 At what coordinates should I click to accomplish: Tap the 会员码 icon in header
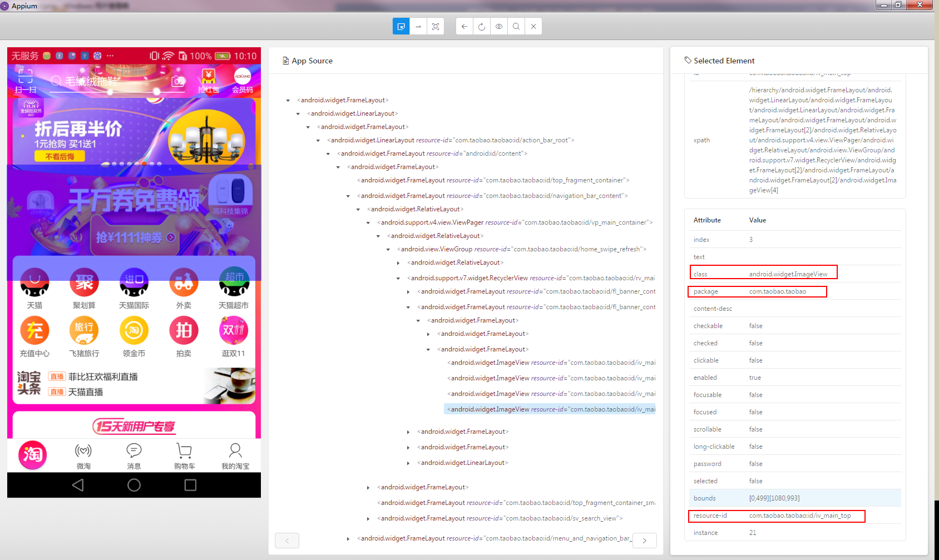243,81
